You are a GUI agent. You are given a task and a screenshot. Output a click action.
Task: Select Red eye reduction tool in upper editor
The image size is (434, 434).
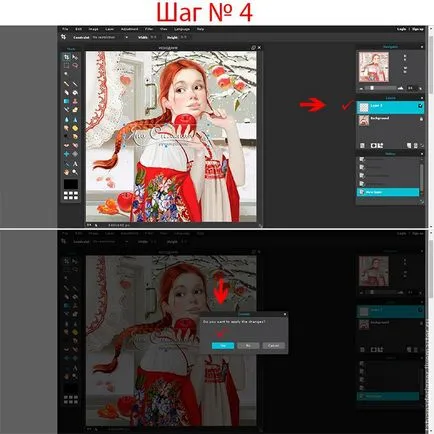coord(66,145)
